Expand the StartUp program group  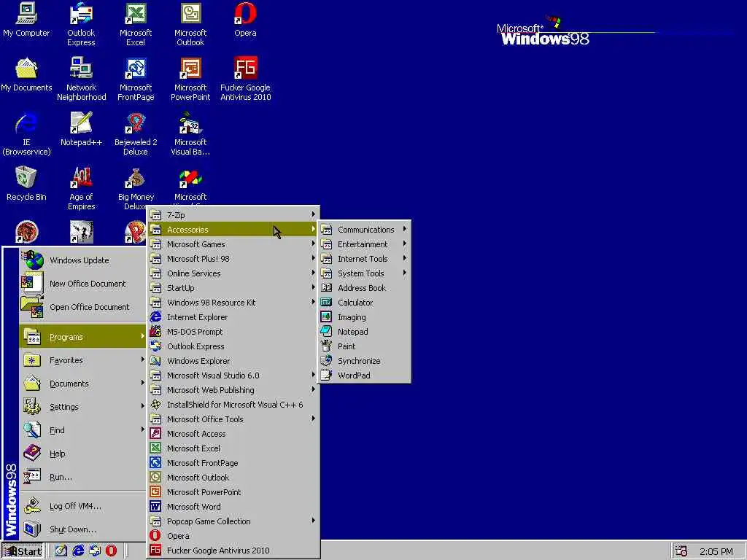(233, 287)
